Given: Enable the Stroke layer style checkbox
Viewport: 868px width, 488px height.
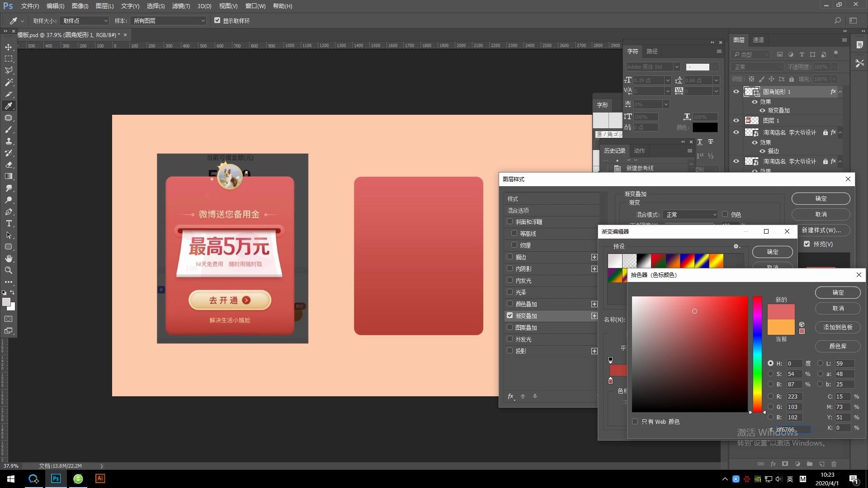Looking at the screenshot, I should pos(510,257).
